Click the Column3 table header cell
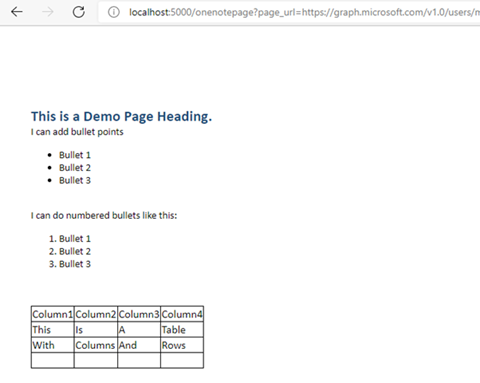The image size is (480, 383). pos(139,314)
